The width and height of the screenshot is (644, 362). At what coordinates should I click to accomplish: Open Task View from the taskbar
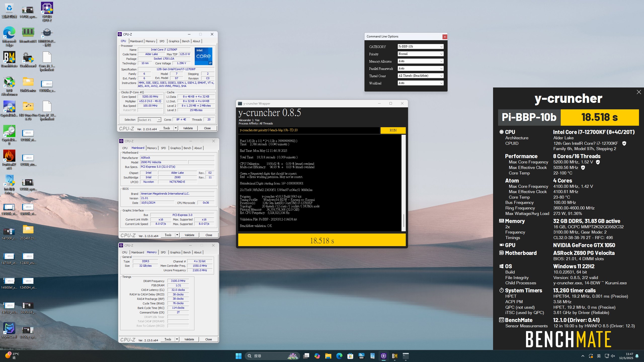306,356
